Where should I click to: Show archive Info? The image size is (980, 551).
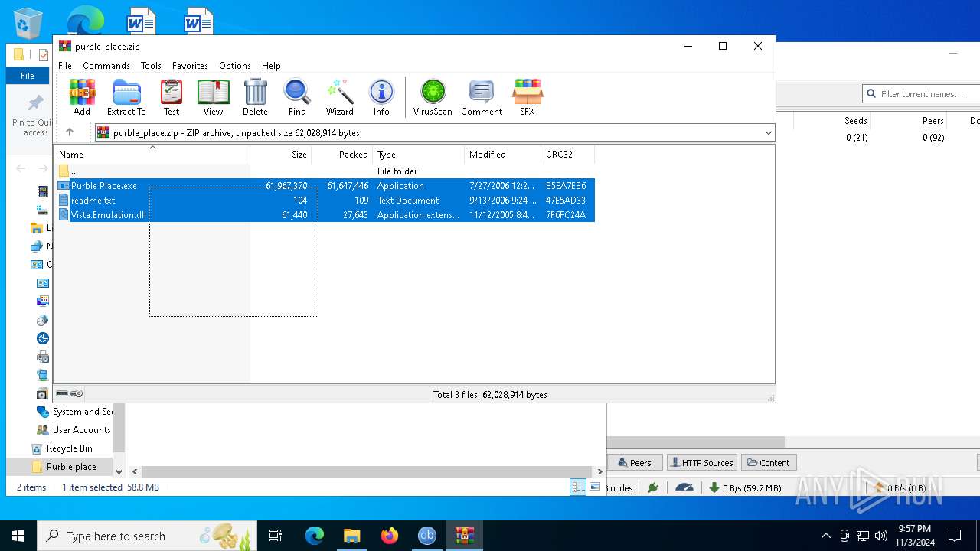381,97
